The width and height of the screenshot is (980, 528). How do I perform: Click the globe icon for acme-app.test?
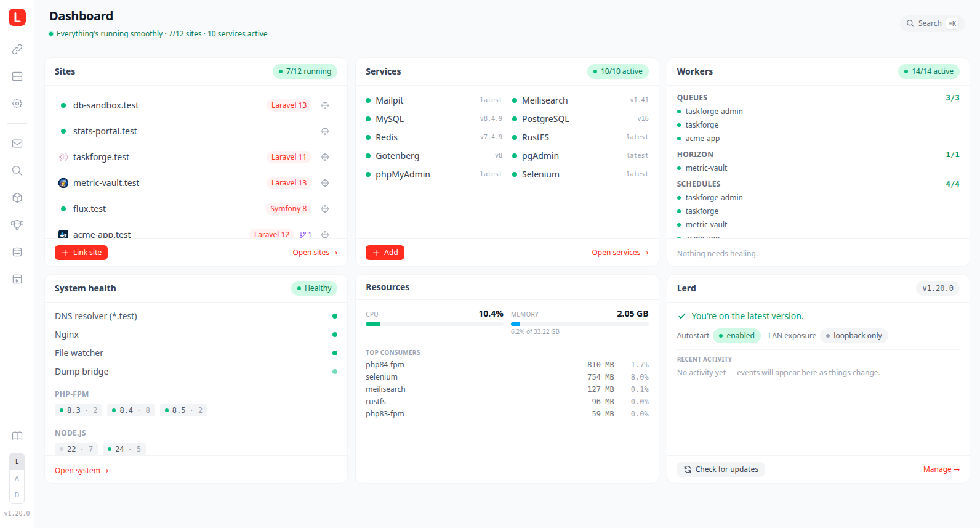pos(325,235)
